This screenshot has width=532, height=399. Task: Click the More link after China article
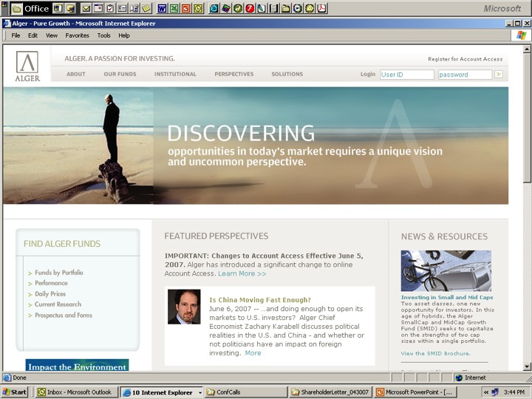pos(253,353)
